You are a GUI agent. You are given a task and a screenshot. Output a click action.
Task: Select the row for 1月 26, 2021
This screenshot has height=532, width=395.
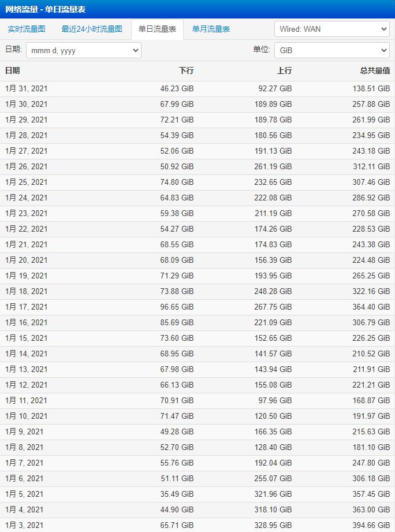point(197,166)
